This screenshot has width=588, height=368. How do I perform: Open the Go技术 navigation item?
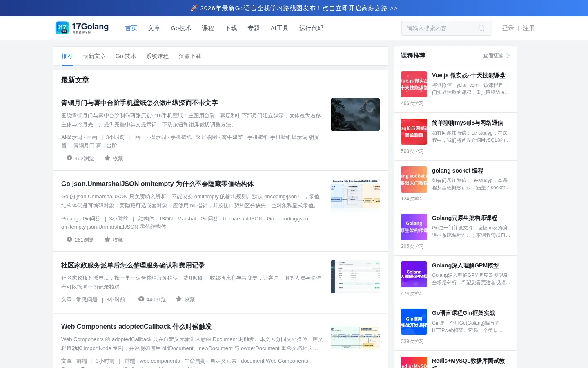[x=181, y=28]
